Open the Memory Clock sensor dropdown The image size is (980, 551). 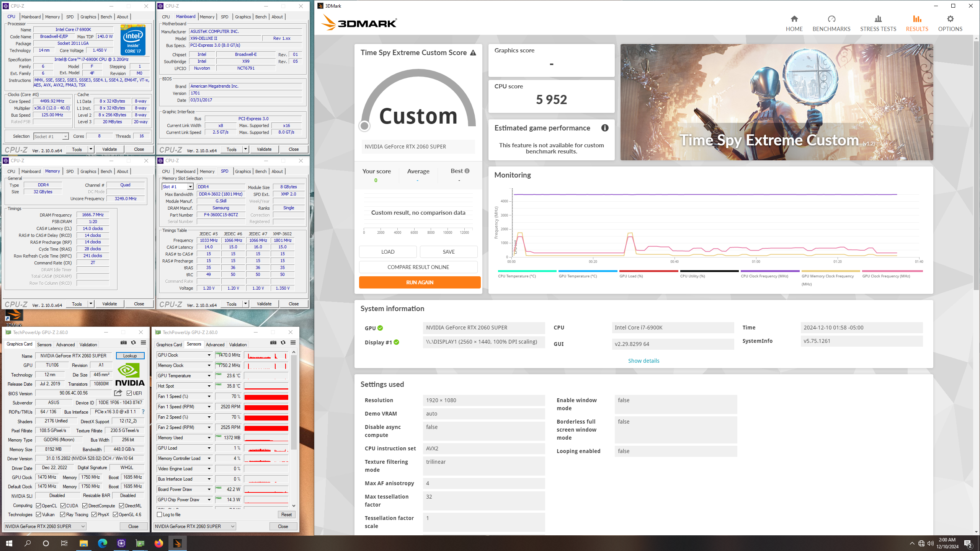tap(209, 365)
